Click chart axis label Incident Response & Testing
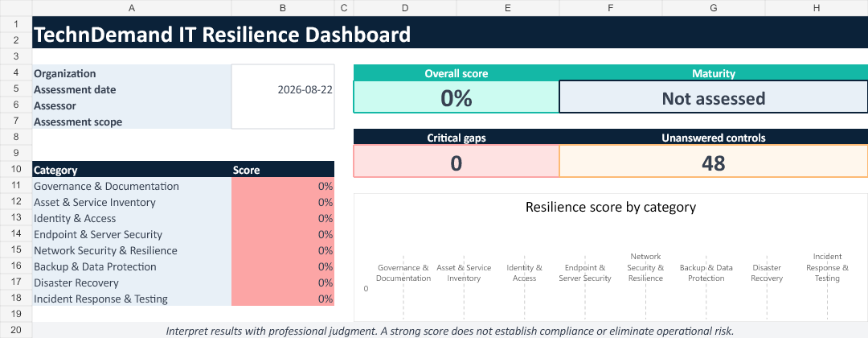 coord(828,267)
